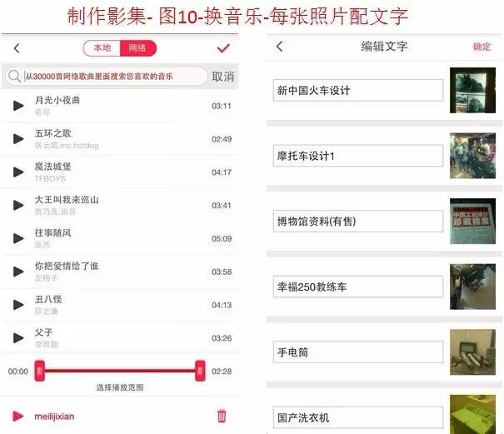Play the selected track meilijixian
Image resolution: width=504 pixels, height=434 pixels.
(18, 416)
